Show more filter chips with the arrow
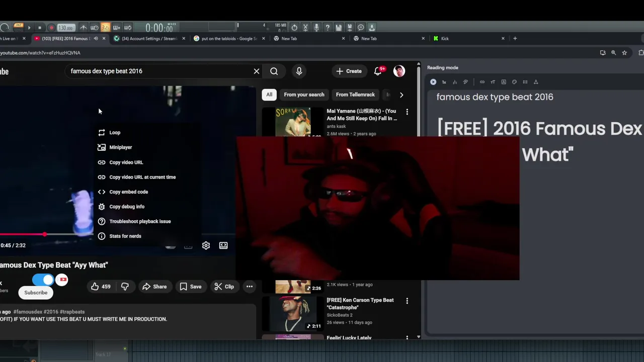Viewport: 644px width, 362px height. 401,95
